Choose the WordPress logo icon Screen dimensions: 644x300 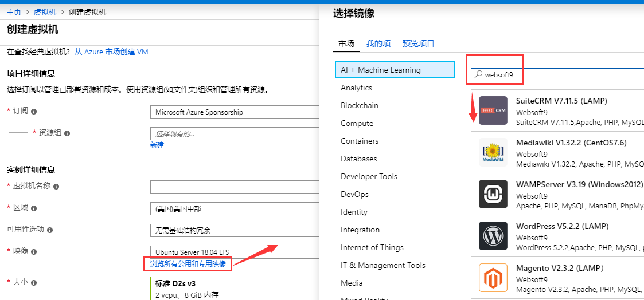493,236
